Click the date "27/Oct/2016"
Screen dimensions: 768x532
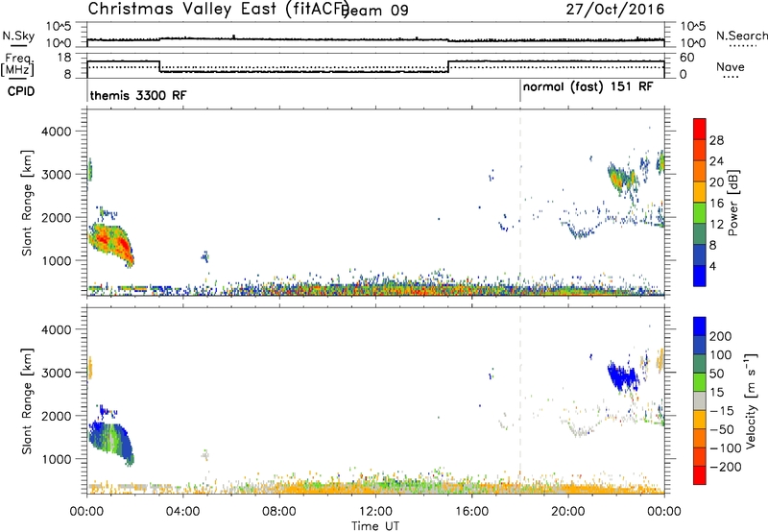click(x=615, y=9)
